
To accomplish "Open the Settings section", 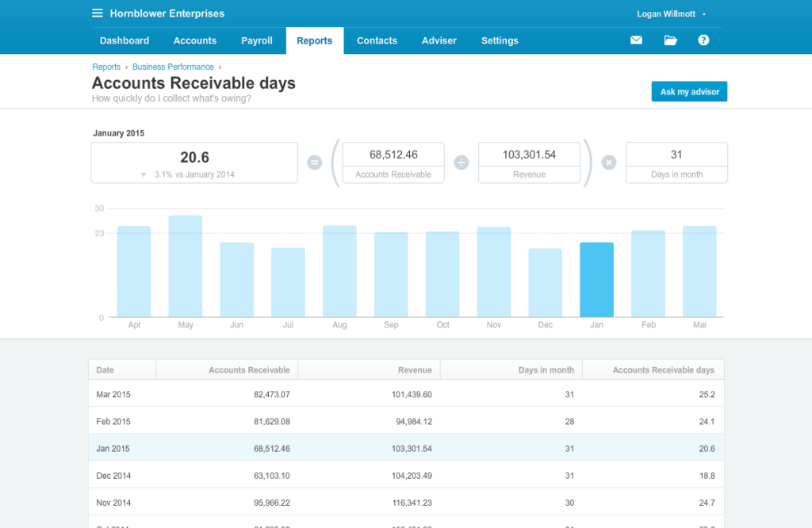I will coord(500,40).
